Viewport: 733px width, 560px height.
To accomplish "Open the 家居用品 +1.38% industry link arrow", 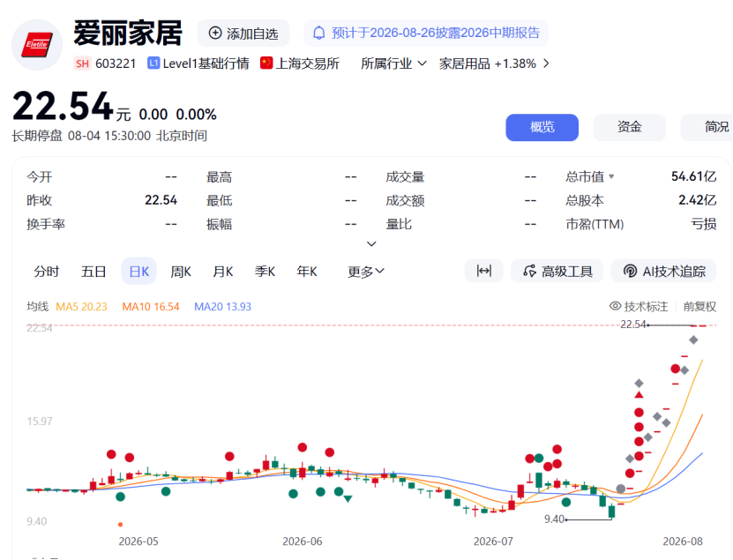I will (546, 63).
